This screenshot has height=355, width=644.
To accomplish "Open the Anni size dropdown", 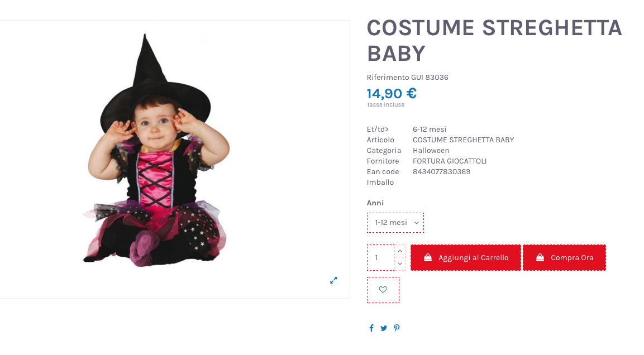I will (x=395, y=223).
